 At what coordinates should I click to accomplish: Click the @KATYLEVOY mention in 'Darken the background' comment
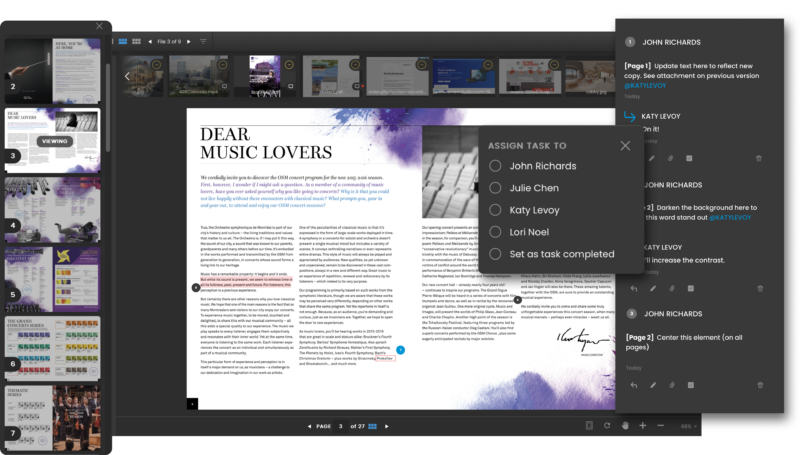tap(730, 217)
